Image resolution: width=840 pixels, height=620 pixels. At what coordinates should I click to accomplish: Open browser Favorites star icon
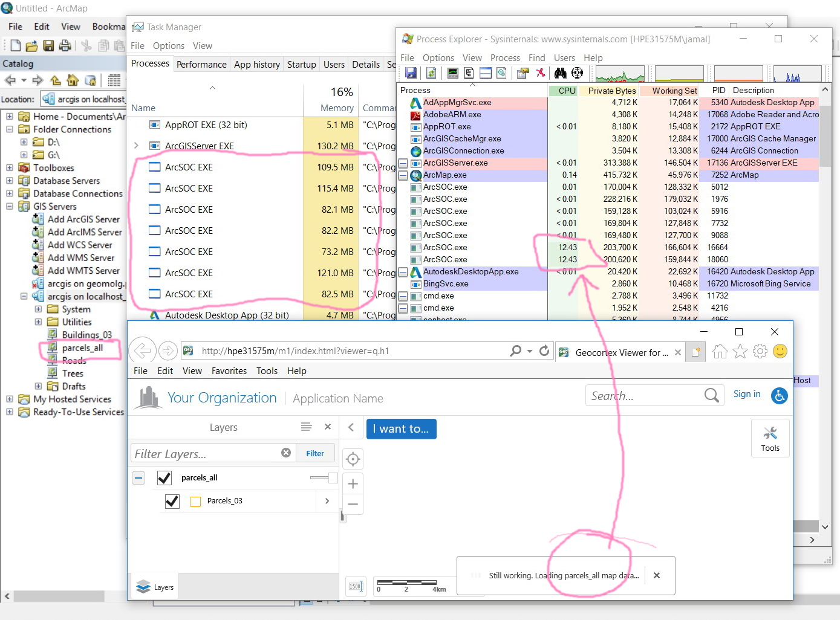click(x=740, y=352)
